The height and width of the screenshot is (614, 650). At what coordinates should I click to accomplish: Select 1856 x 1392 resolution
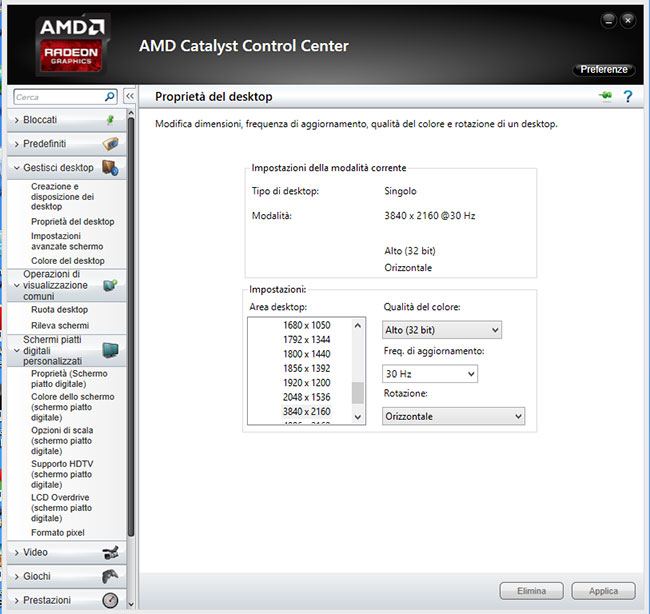click(306, 368)
